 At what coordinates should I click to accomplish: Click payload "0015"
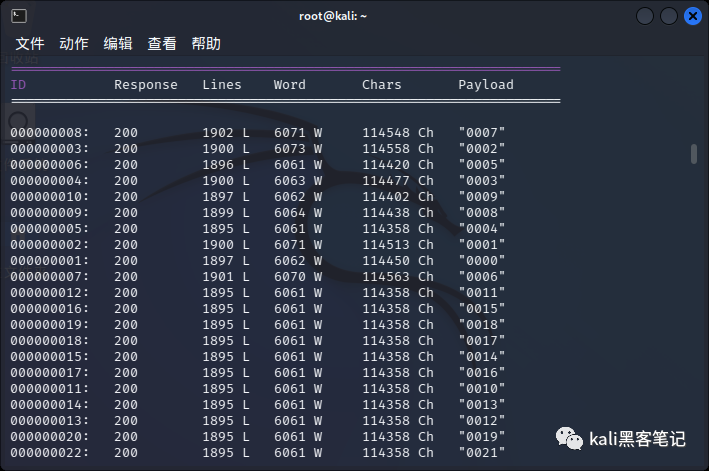coord(482,308)
